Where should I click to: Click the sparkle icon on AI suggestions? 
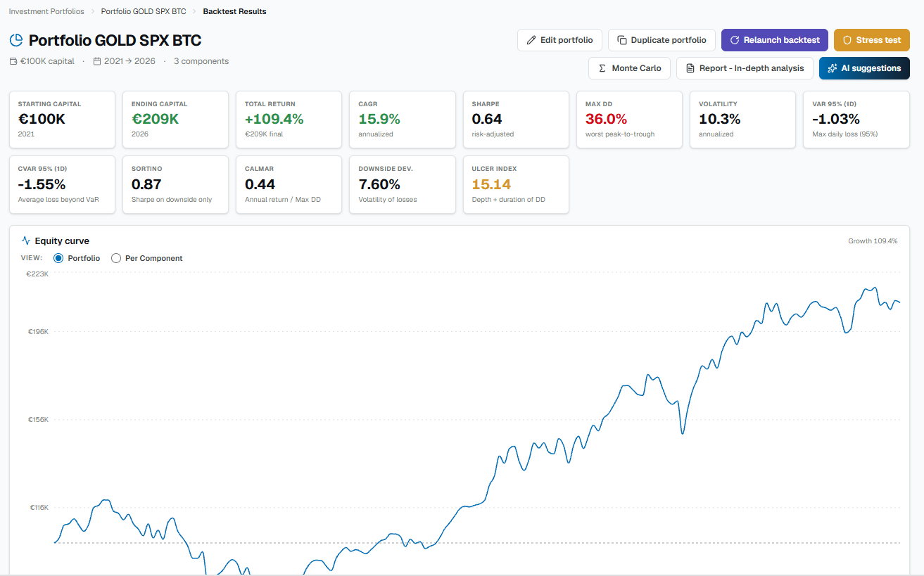pyautogui.click(x=833, y=68)
